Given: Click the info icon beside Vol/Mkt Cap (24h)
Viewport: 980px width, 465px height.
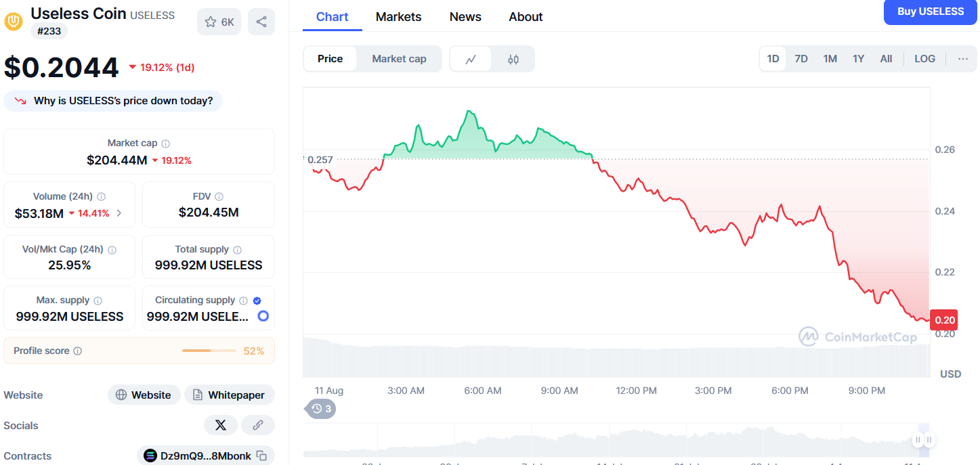Looking at the screenshot, I should click(x=112, y=250).
